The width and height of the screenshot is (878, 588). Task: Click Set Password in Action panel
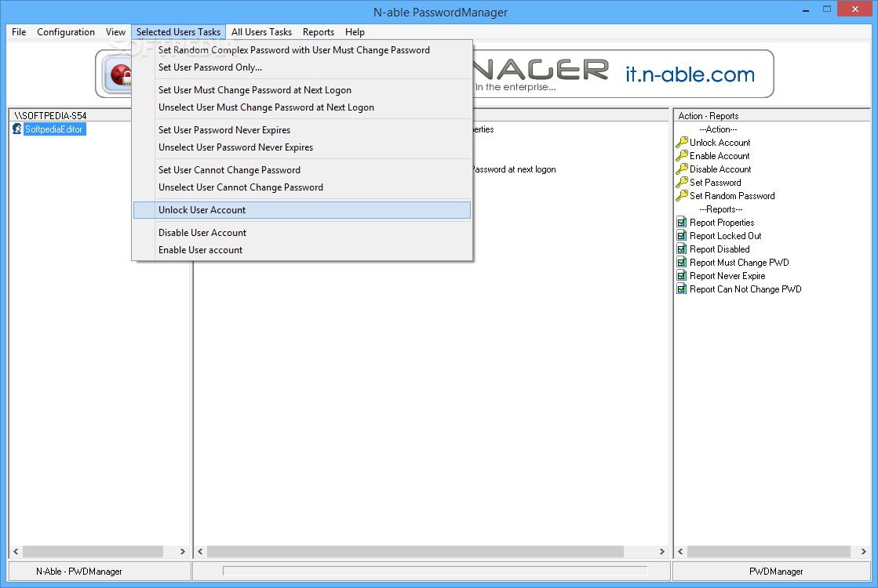coord(715,183)
